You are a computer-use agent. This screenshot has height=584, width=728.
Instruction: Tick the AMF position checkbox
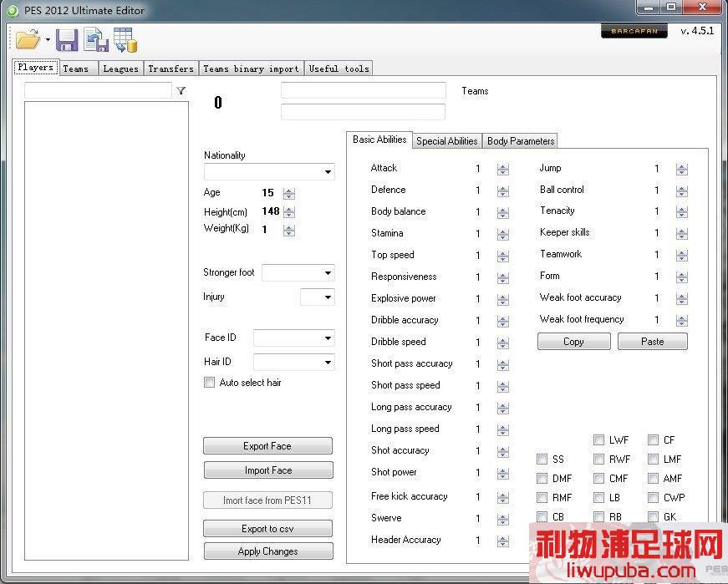pyautogui.click(x=654, y=478)
